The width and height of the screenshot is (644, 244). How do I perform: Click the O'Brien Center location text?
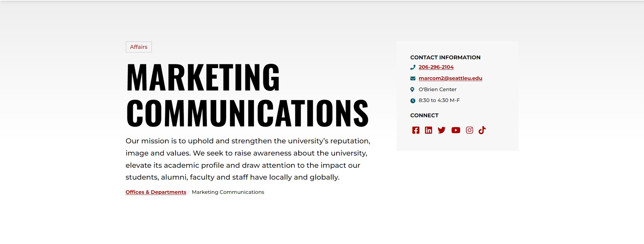(437, 89)
